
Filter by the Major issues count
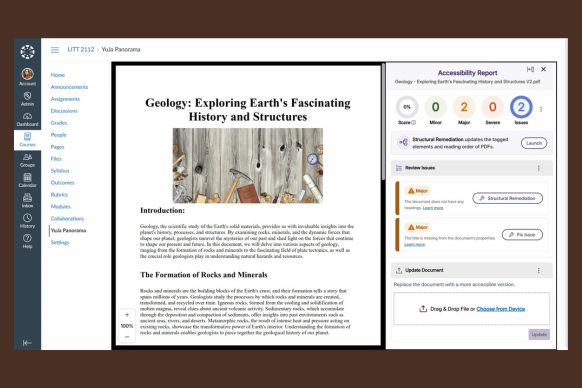[464, 107]
